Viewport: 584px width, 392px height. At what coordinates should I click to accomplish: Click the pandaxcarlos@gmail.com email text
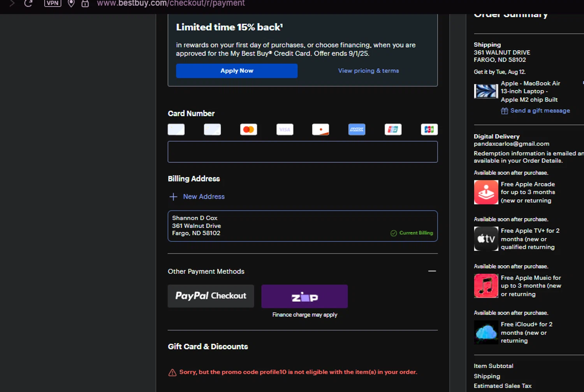coord(511,144)
